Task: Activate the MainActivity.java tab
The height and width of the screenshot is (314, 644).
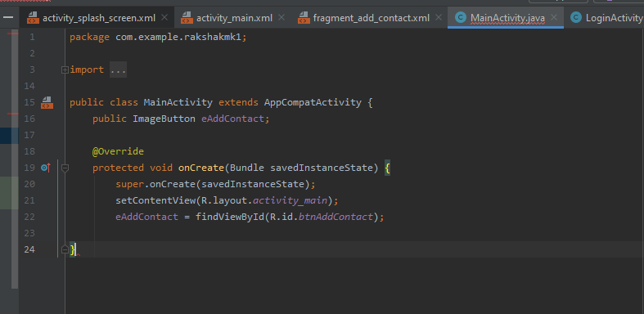Action: click(507, 18)
